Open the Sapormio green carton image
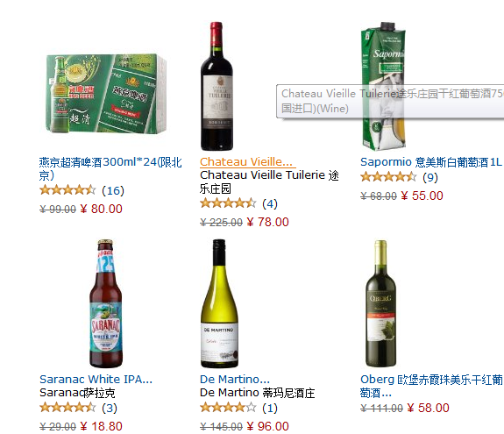504x434 pixels. tap(383, 86)
